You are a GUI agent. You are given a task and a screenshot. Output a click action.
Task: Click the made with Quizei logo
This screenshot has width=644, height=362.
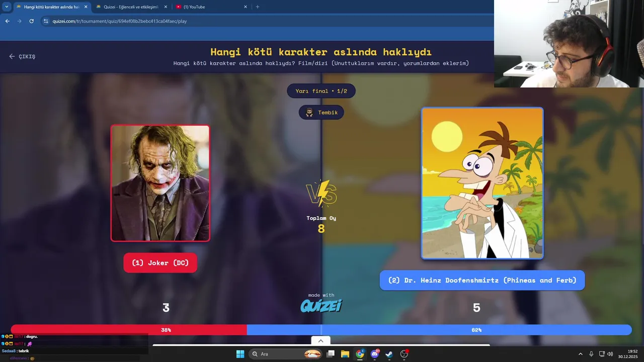[321, 303]
